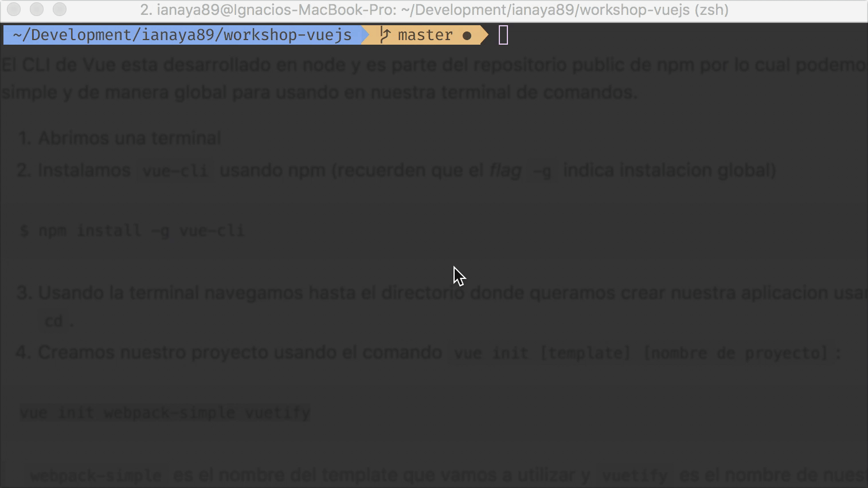Screen dimensions: 868x488
Task: Zoom the terminal with the third window button
Action: [x=59, y=9]
